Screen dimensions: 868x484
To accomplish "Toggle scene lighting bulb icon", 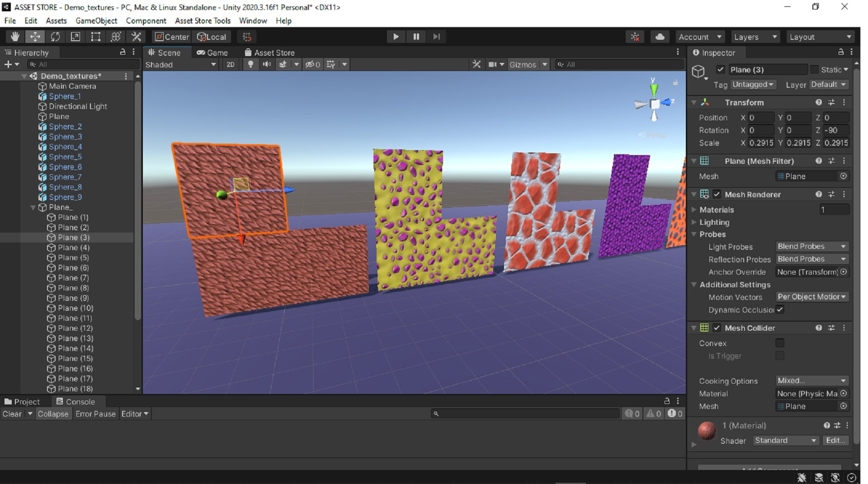I will pyautogui.click(x=250, y=64).
